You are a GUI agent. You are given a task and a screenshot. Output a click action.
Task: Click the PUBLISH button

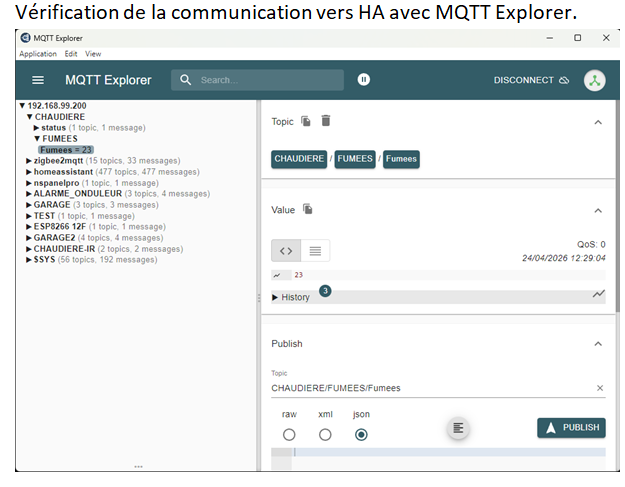coord(571,428)
